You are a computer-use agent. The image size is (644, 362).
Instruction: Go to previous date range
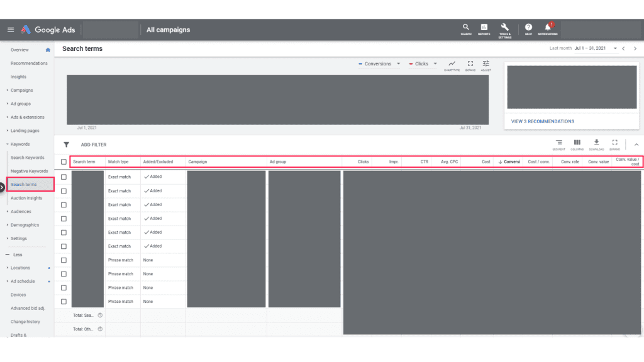[623, 48]
